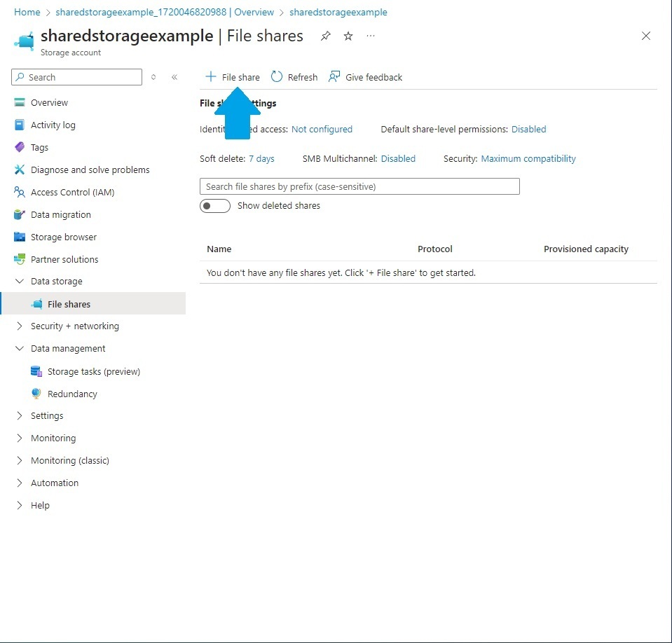This screenshot has height=643, width=672.
Task: Open the Soft delete 7 days link
Action: 261,158
